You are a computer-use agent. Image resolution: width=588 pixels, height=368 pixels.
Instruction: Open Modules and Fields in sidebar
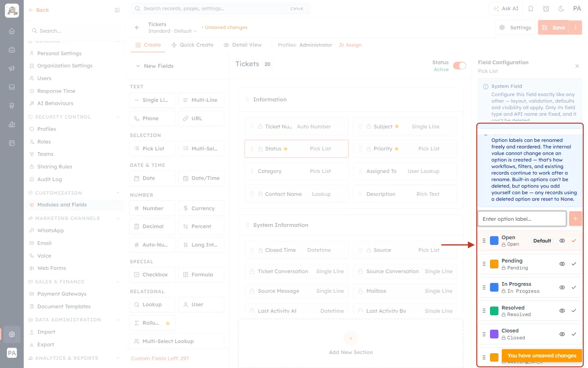[73, 205]
